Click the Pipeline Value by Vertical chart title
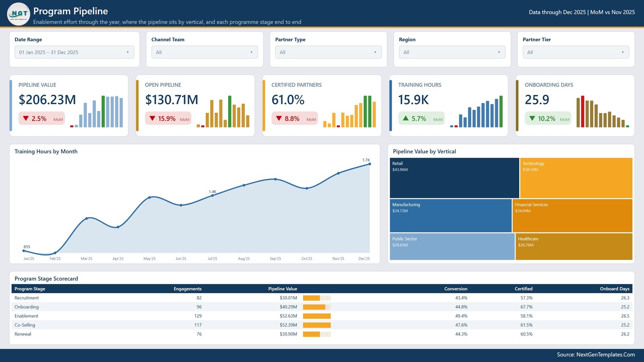This screenshot has width=644, height=362. click(x=424, y=152)
